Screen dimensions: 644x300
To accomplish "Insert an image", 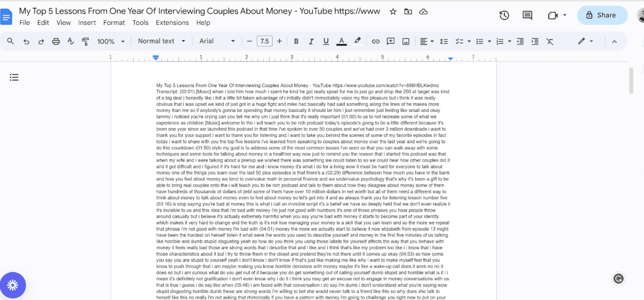I will 406,41.
